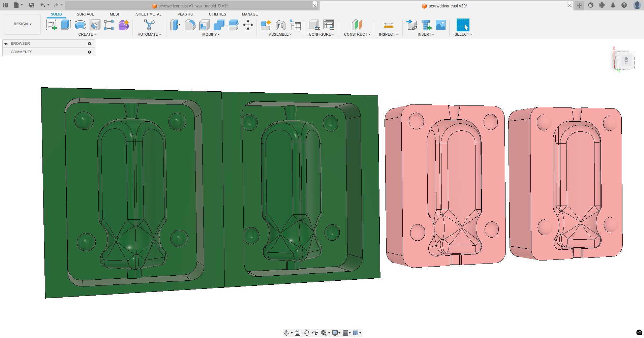The image size is (644, 338).
Task: Expand the AUTOMATE menu
Action: point(149,34)
